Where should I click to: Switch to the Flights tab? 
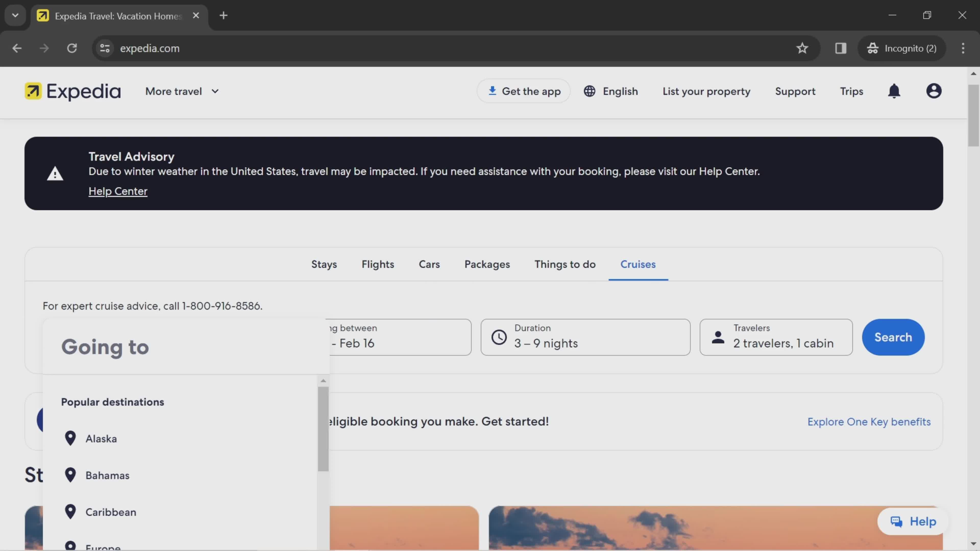point(377,264)
